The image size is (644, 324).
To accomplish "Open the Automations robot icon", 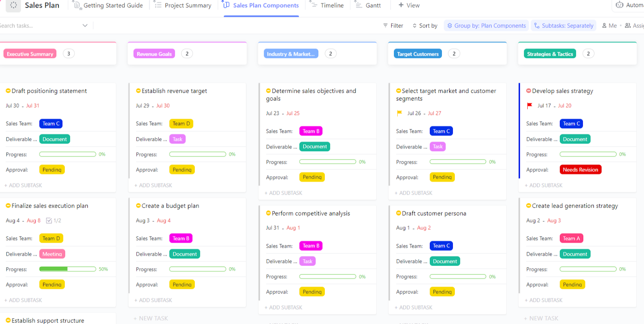I will [620, 5].
